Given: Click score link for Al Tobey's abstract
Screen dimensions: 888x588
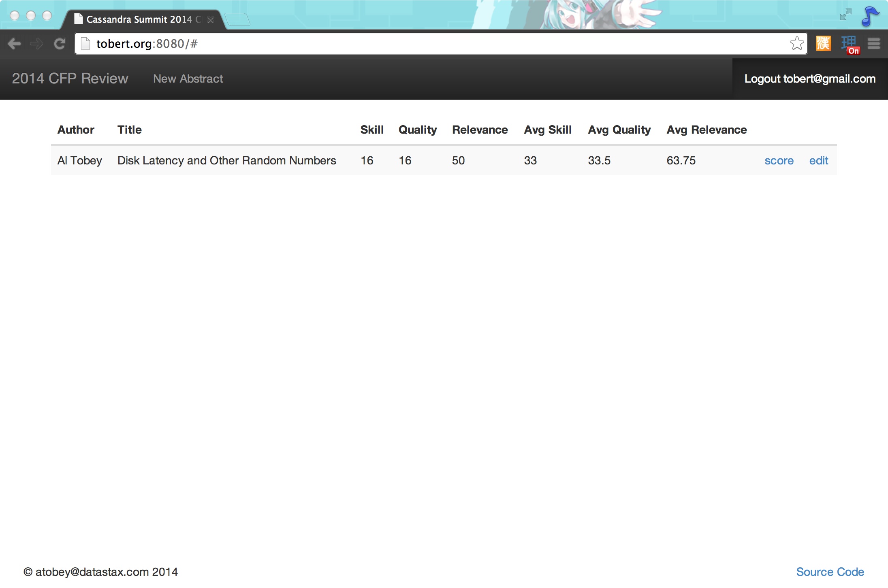Looking at the screenshot, I should click(x=779, y=161).
